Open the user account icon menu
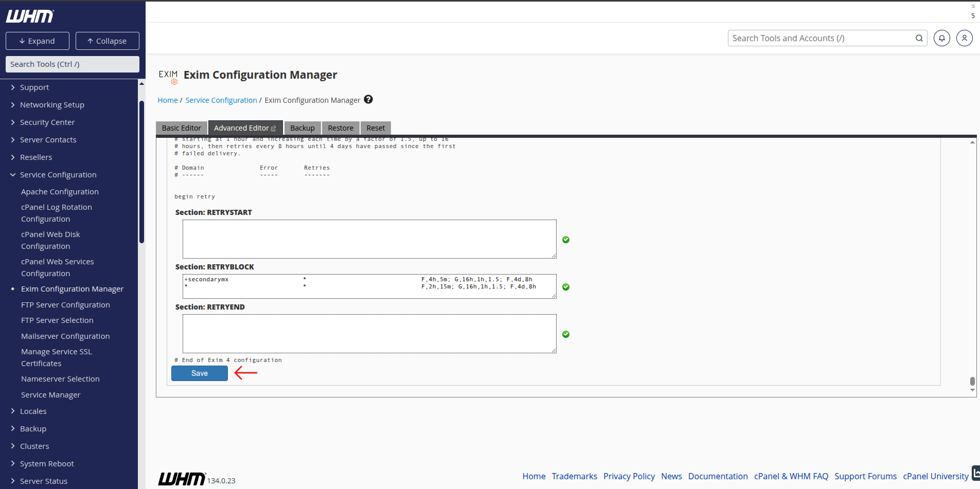Screen dimensions: 980x489 pyautogui.click(x=964, y=38)
